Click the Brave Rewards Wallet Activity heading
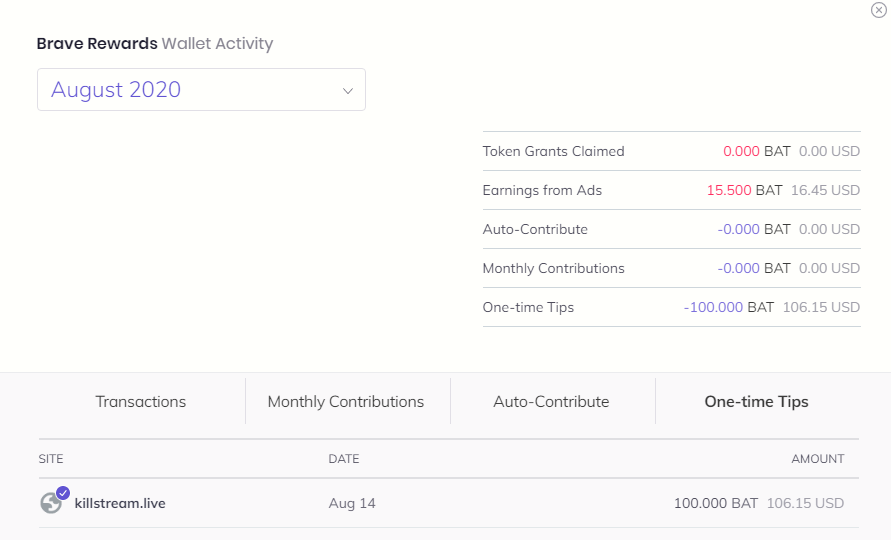The width and height of the screenshot is (891, 540). click(x=155, y=44)
